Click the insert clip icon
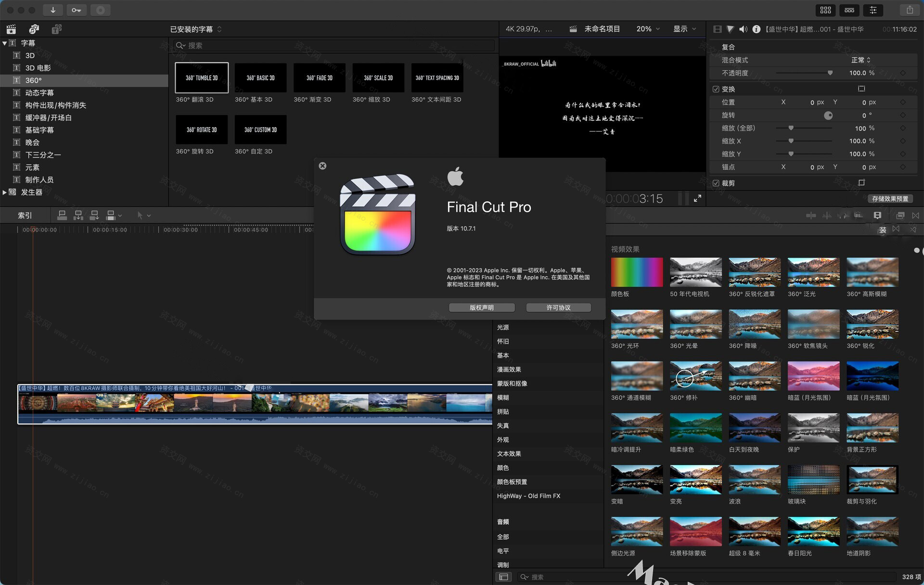The width and height of the screenshot is (924, 585). 78,216
